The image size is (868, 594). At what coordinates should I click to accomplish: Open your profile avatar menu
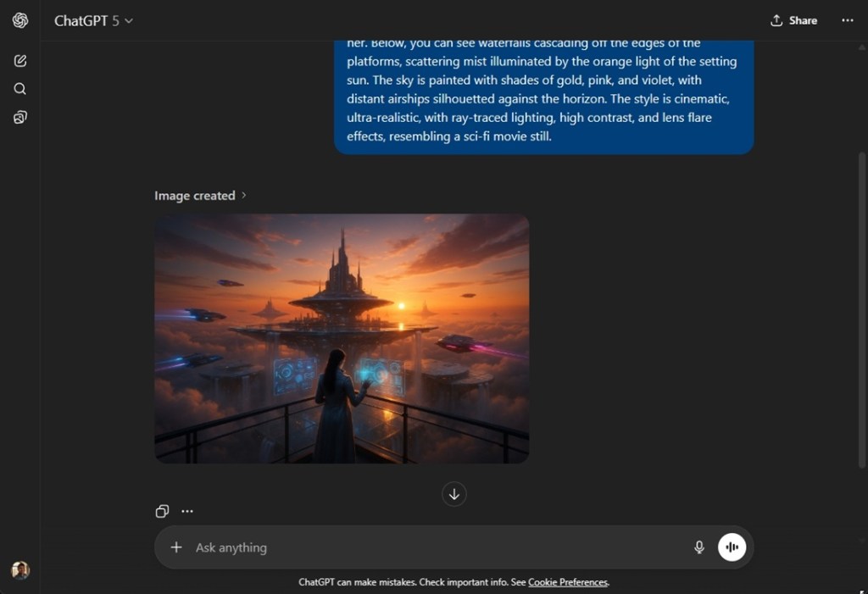[x=19, y=570]
